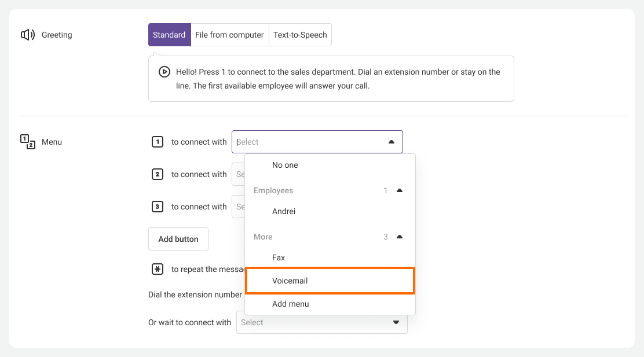644x357 pixels.
Task: Switch to Text-to-Speech tab
Action: pos(300,35)
